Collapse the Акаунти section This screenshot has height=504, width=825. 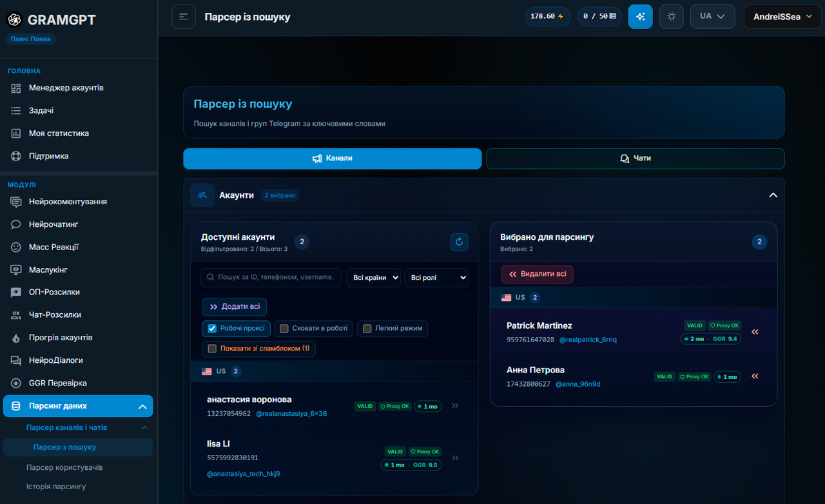click(773, 195)
